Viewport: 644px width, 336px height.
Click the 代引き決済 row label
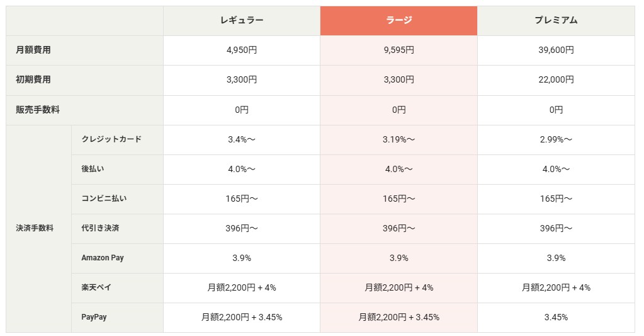100,228
